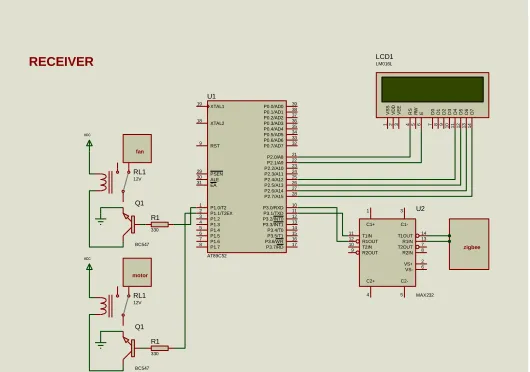Screen dimensions: 530x372
Task: Click the LCD1 component label
Action: (384, 56)
